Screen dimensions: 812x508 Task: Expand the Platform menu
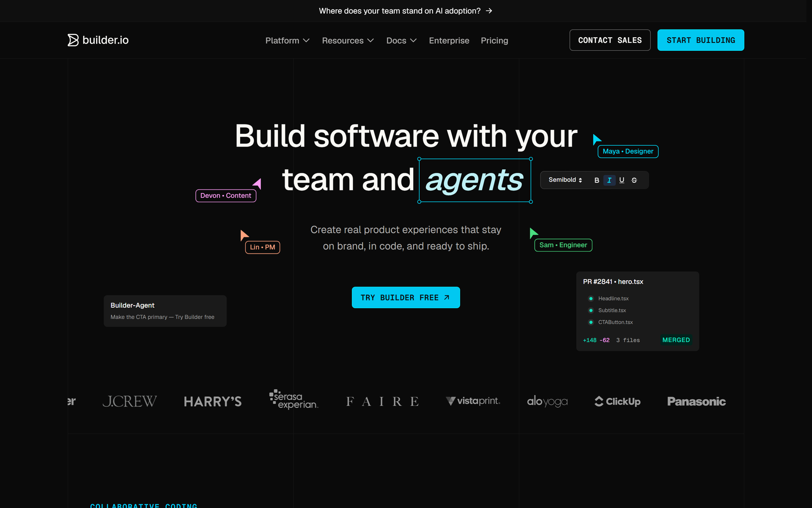tap(287, 41)
